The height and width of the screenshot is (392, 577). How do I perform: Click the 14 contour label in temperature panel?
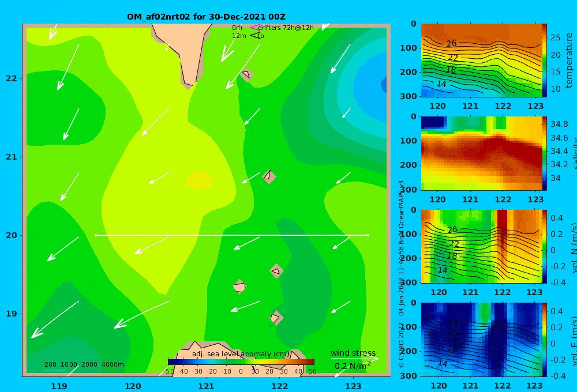(x=441, y=84)
